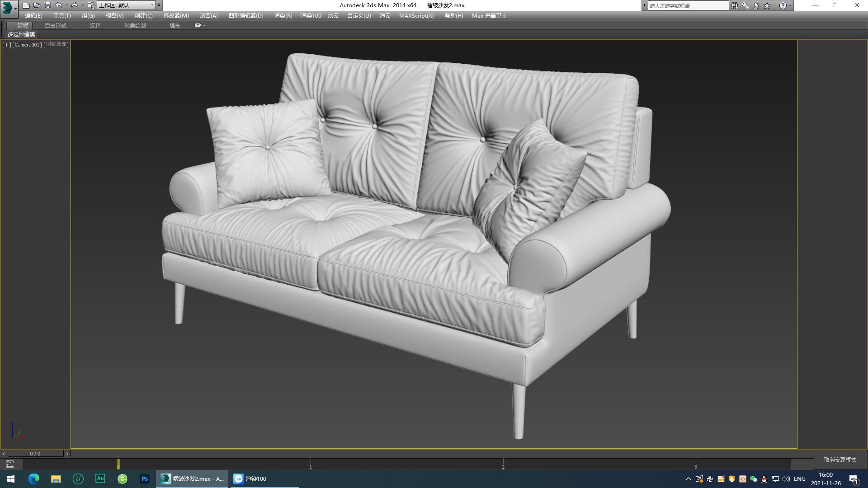The width and height of the screenshot is (868, 488).
Task: Click the communication center satellite icon
Action: 756,5
